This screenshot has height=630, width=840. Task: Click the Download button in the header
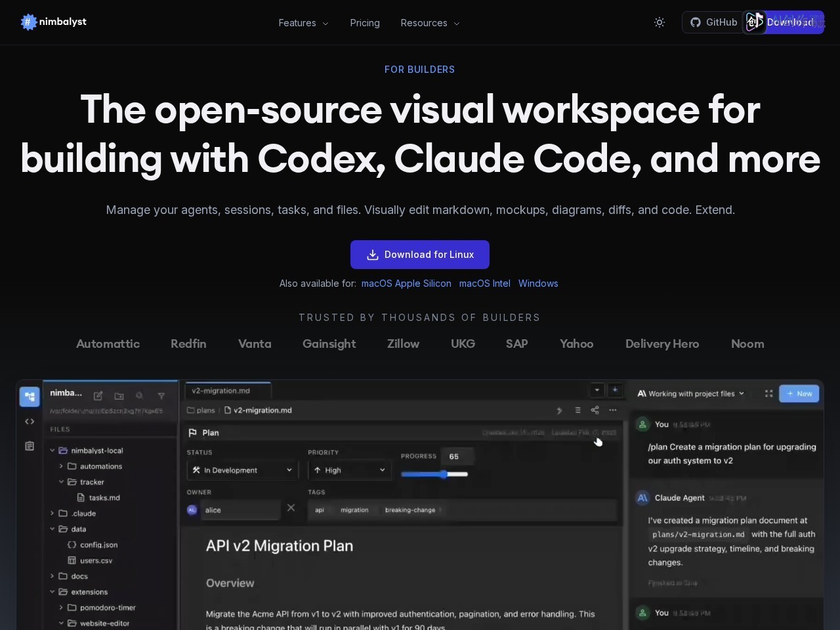[789, 22]
